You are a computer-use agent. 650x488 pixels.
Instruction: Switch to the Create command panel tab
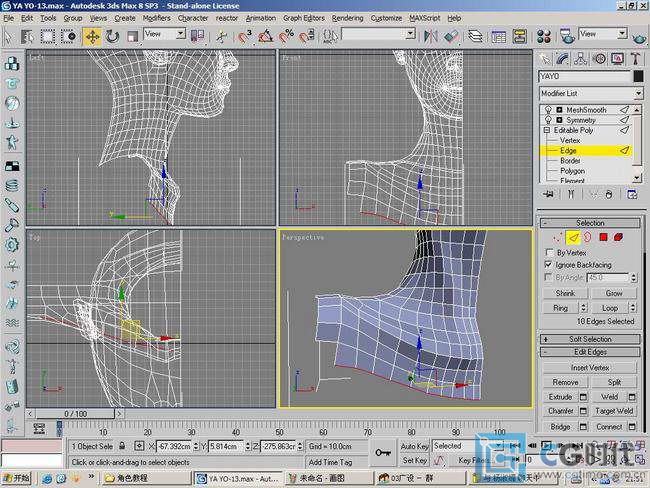click(x=545, y=59)
